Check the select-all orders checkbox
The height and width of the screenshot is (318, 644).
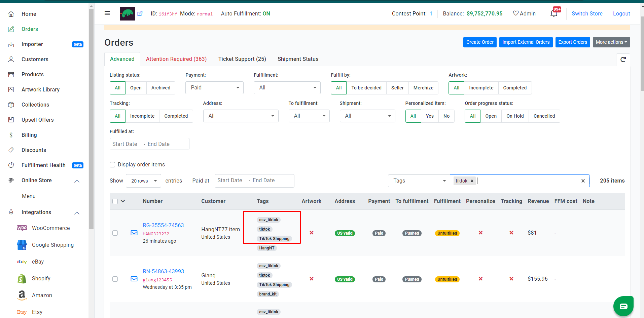click(115, 201)
